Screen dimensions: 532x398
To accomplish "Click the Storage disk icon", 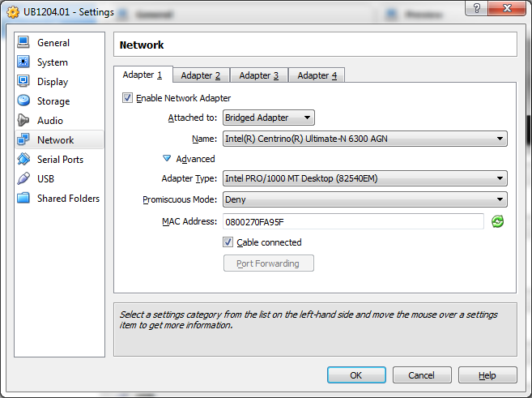I will 23,101.
